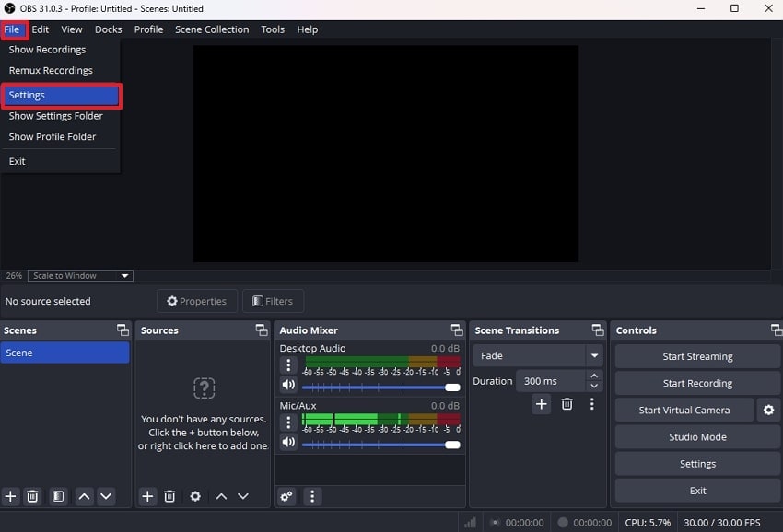The image size is (783, 532).
Task: Mute Mic/Aux speaker icon
Action: coord(288,442)
